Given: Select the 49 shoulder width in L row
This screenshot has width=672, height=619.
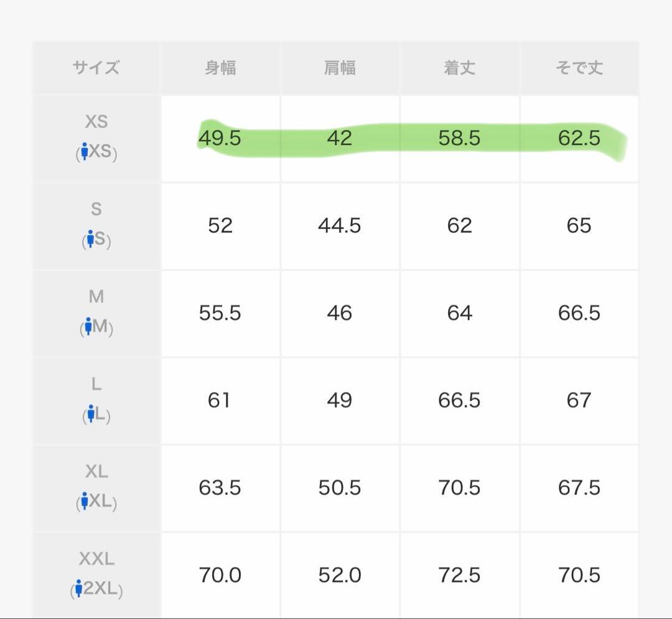Looking at the screenshot, I should point(340,401).
